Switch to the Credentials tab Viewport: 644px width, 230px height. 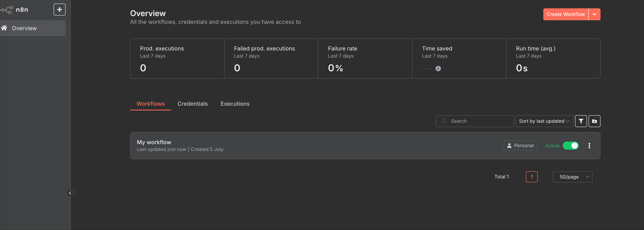(x=192, y=104)
